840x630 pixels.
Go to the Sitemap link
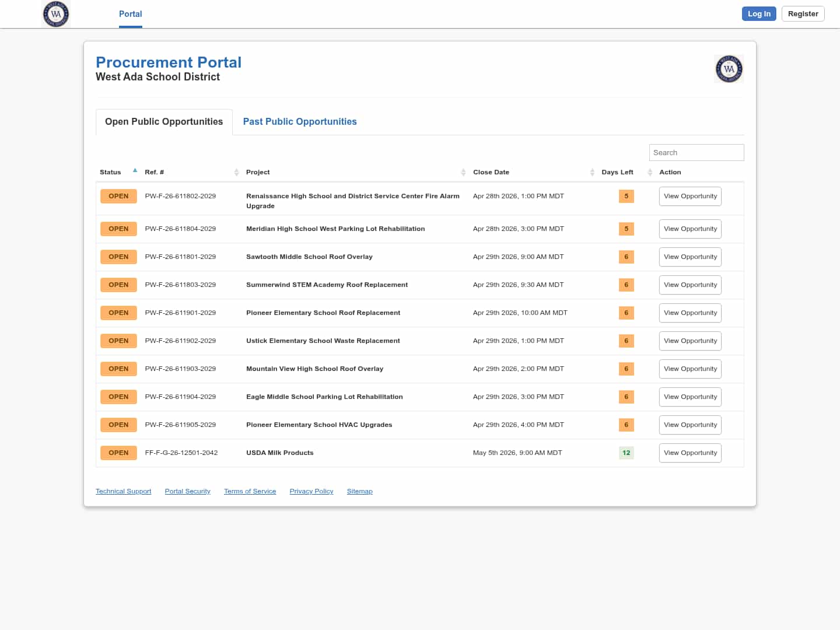coord(359,491)
